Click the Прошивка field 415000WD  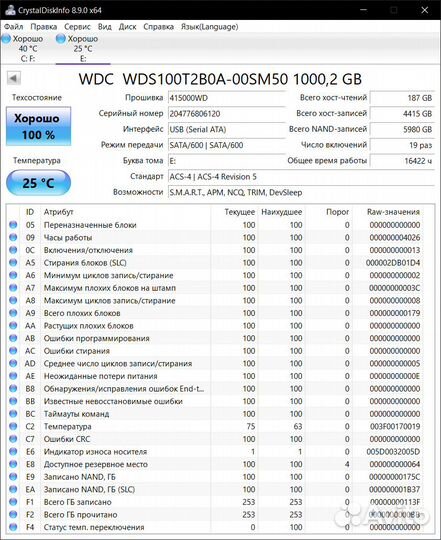pos(227,98)
